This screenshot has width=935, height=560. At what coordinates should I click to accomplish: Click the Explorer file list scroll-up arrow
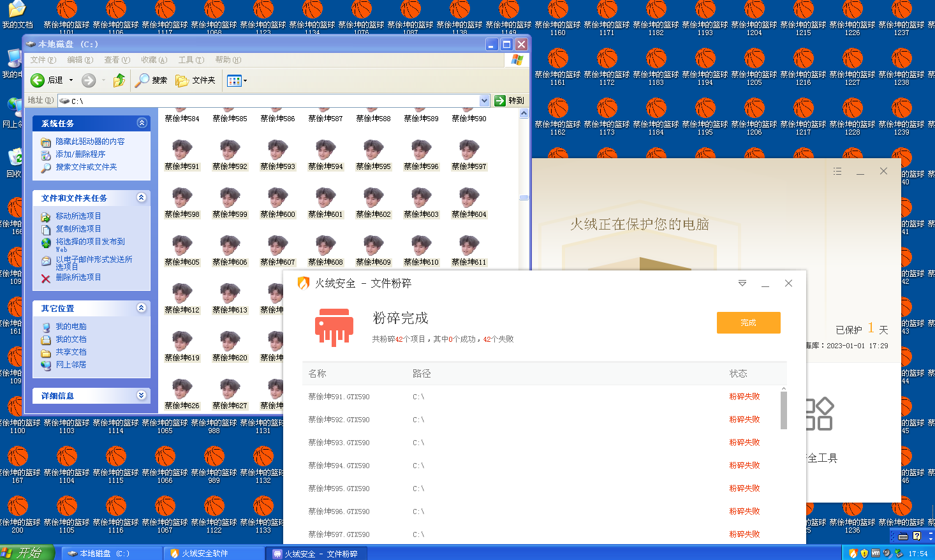click(x=524, y=114)
